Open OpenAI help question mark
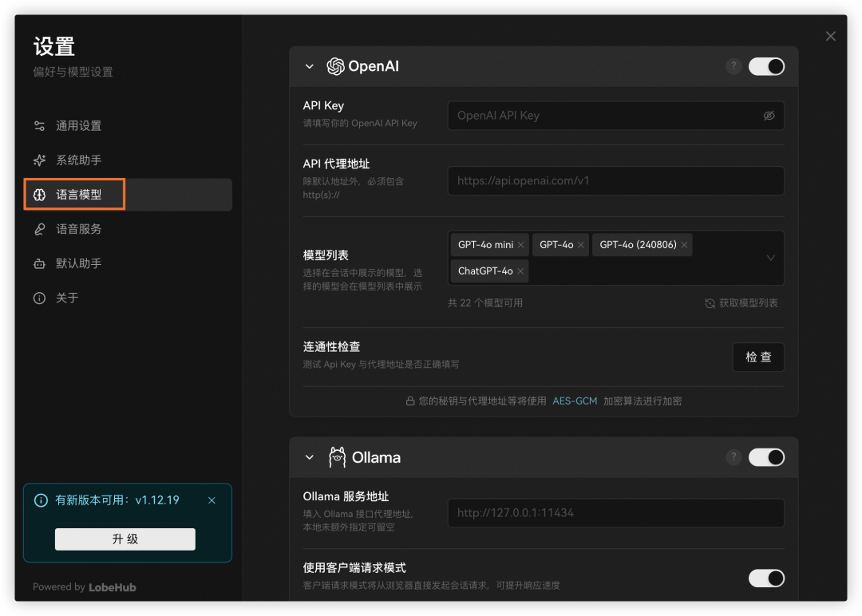Viewport: 862px width, 616px height. point(733,66)
